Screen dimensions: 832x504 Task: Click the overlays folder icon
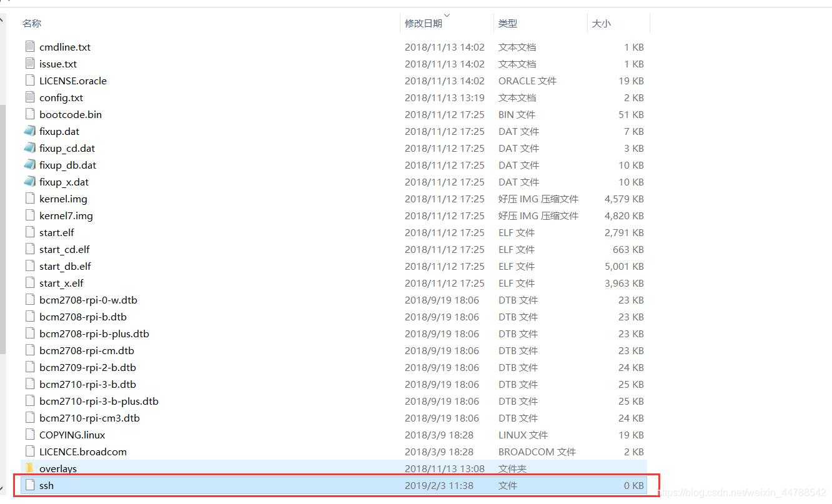click(x=30, y=468)
